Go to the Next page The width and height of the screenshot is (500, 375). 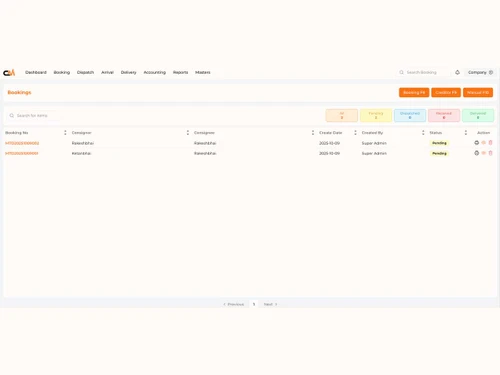pos(270,304)
